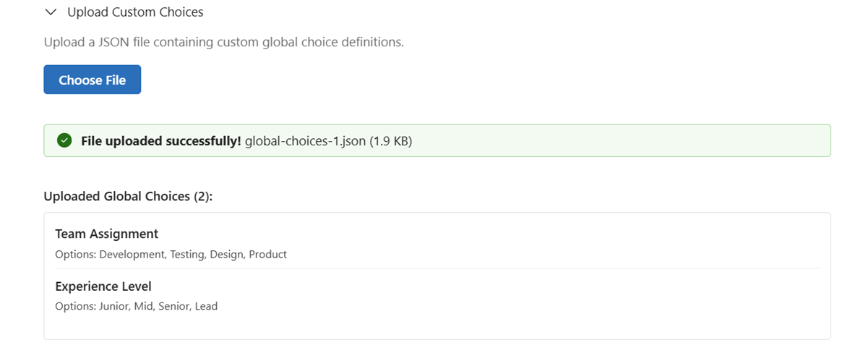Click the Junior option under Experience Level

pos(114,306)
